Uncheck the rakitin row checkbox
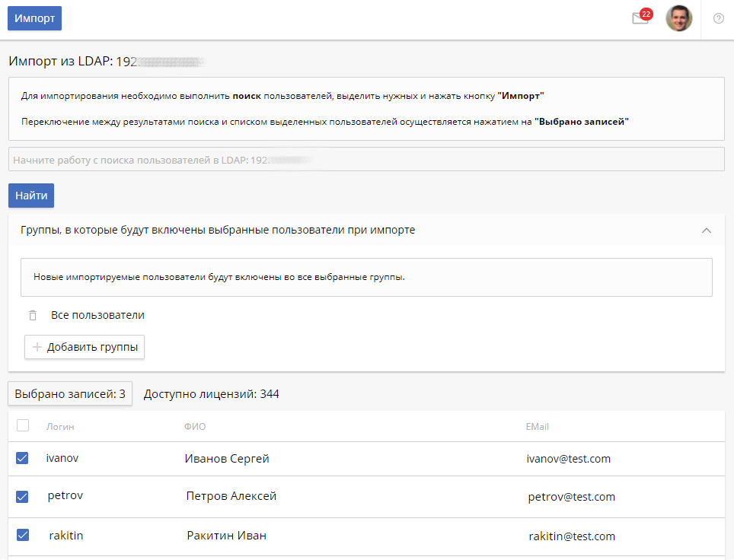This screenshot has width=734, height=560. tap(23, 535)
